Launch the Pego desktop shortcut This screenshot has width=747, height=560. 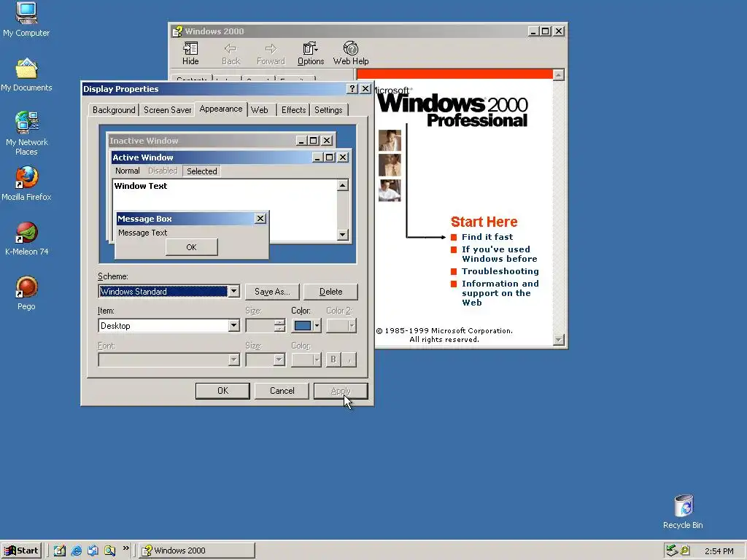pyautogui.click(x=26, y=293)
